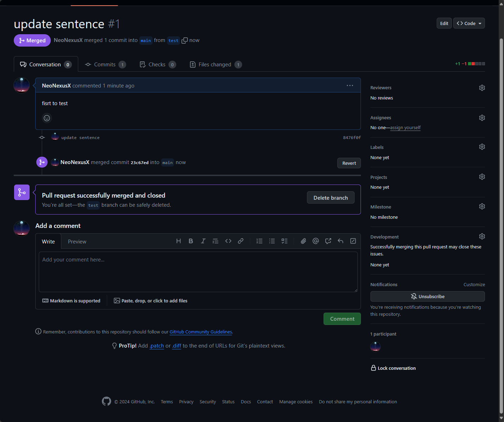Click the Revert button
This screenshot has height=422, width=504.
point(349,163)
